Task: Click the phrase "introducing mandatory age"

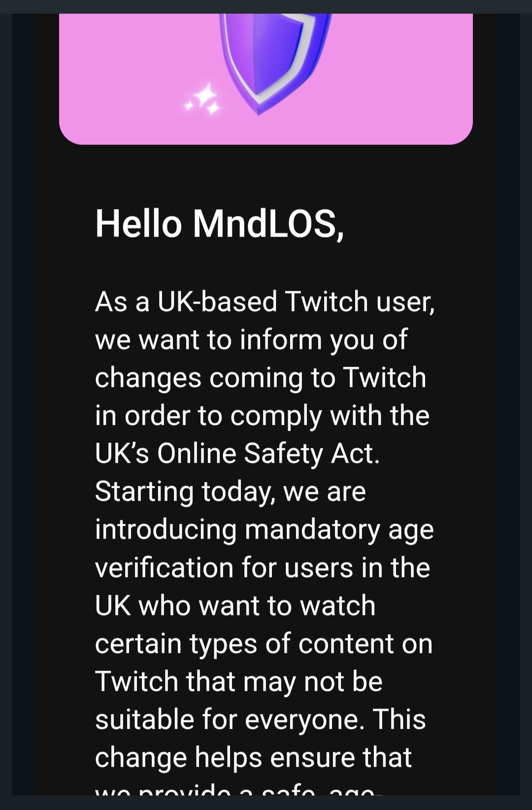Action: tap(264, 530)
